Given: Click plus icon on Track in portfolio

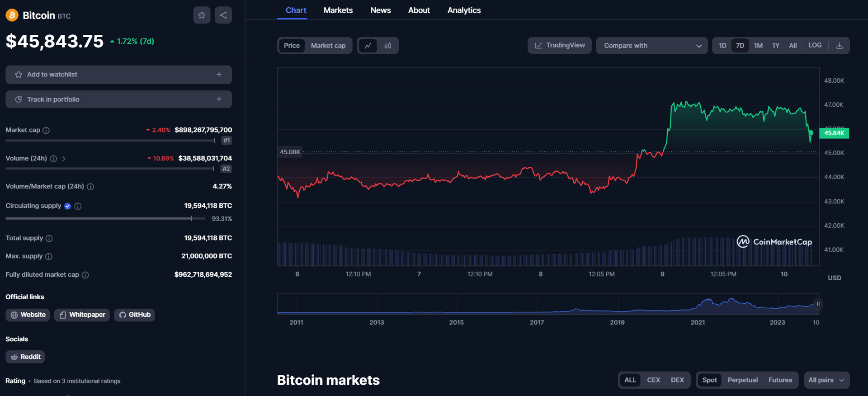Looking at the screenshot, I should (219, 99).
